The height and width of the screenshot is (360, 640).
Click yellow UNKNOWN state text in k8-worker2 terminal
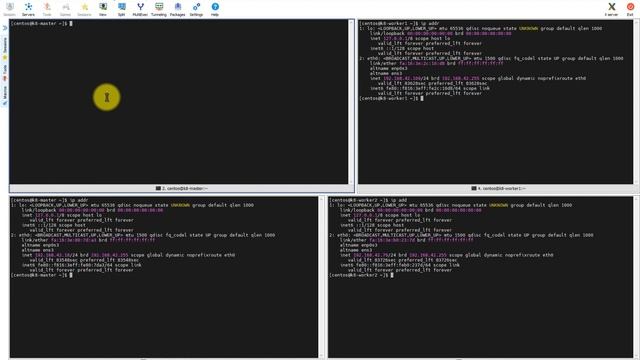point(498,205)
